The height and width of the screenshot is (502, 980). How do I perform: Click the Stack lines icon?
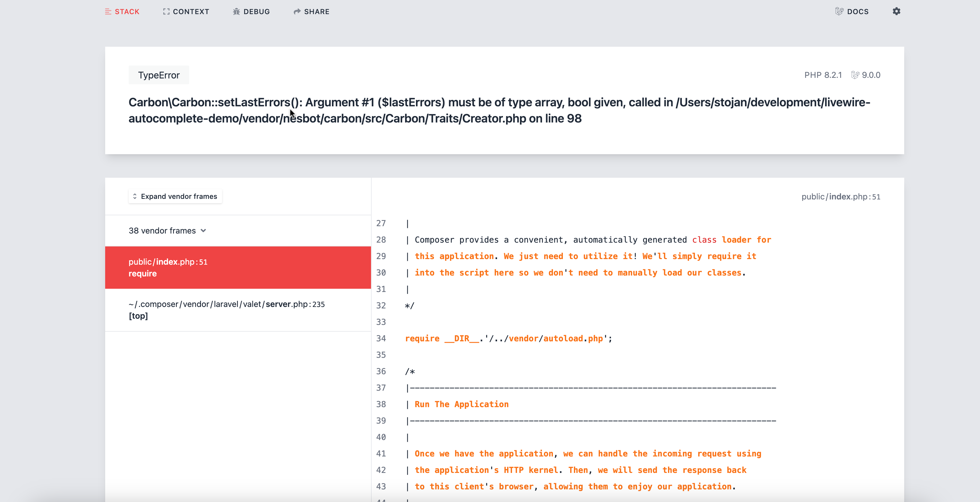108,11
